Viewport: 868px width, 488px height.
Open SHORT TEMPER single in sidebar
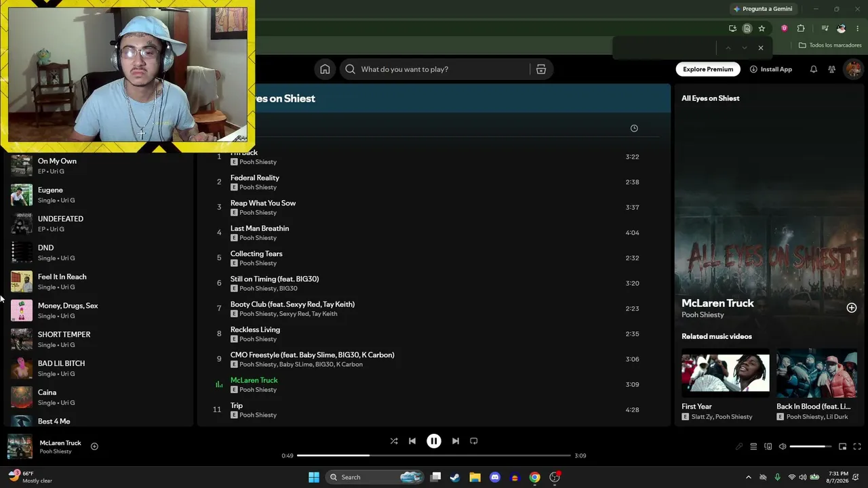pos(98,339)
